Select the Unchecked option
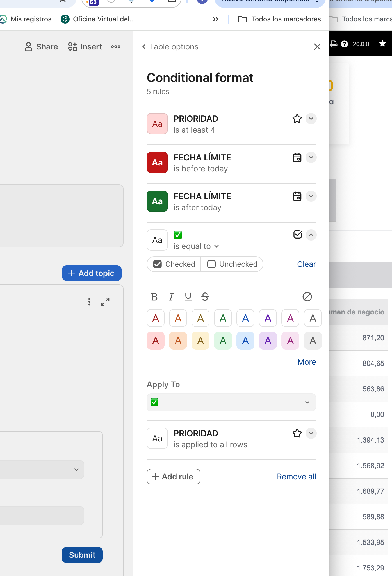The image size is (392, 576). tap(232, 264)
